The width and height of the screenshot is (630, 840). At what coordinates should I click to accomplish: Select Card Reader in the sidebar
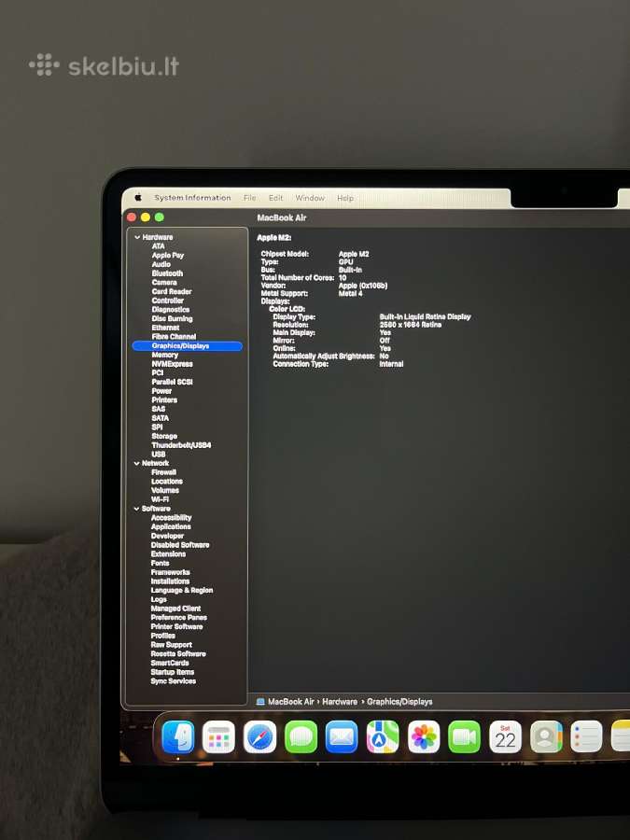(x=172, y=291)
